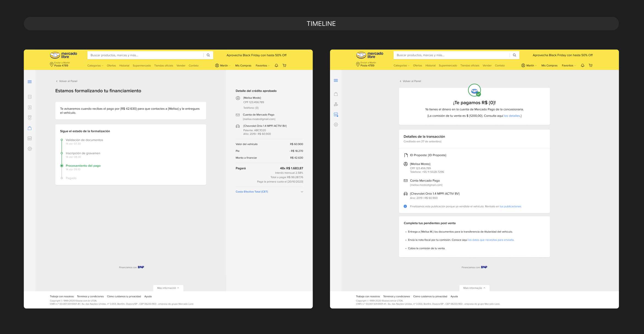Viewport: 644px width, 334px height.
Task: Click Procesamiento del pago timeline step
Action: pos(83,166)
